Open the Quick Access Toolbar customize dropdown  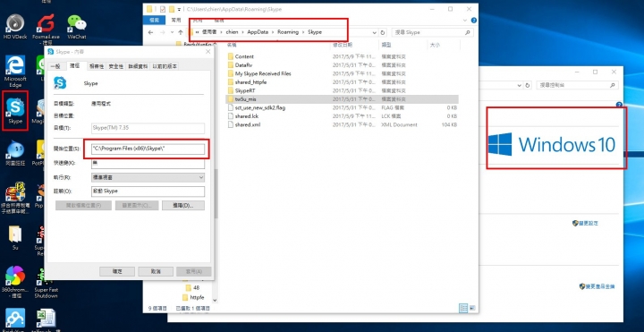click(180, 10)
